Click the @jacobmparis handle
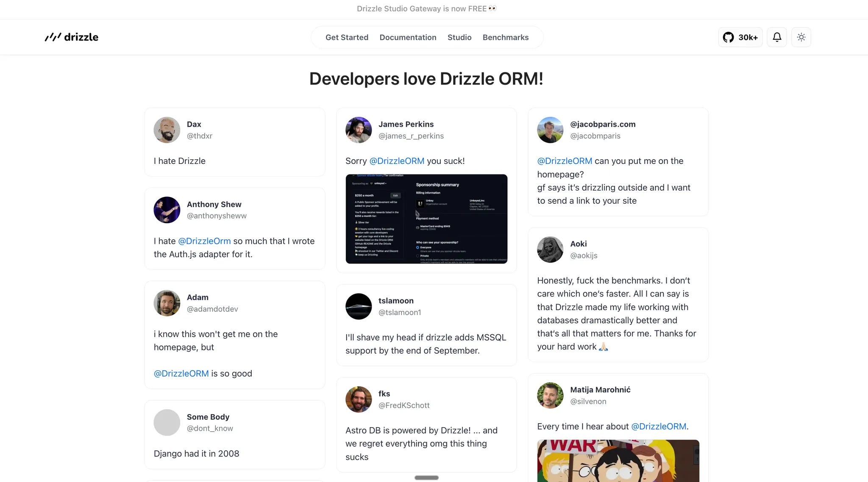The height and width of the screenshot is (482, 868). pyautogui.click(x=595, y=136)
